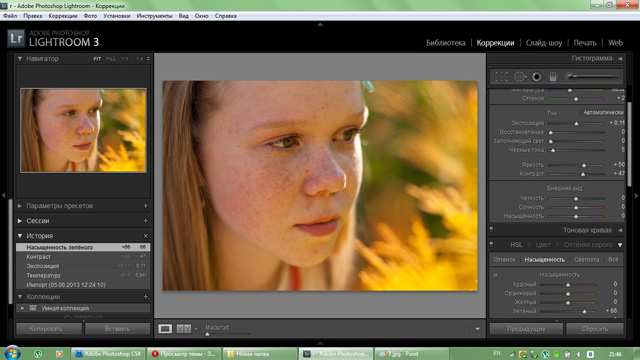This screenshot has width=640, height=360.
Task: Toggle the Tone Curve panel switch
Action: [x=491, y=230]
